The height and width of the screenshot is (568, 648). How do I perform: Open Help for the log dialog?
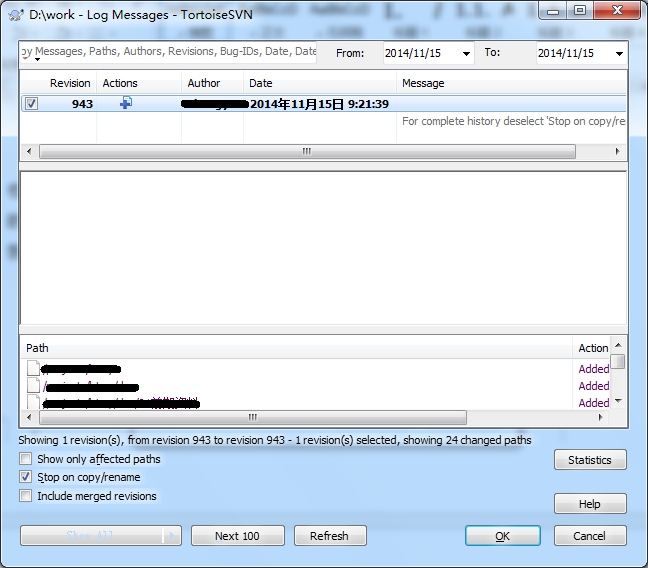tap(590, 504)
